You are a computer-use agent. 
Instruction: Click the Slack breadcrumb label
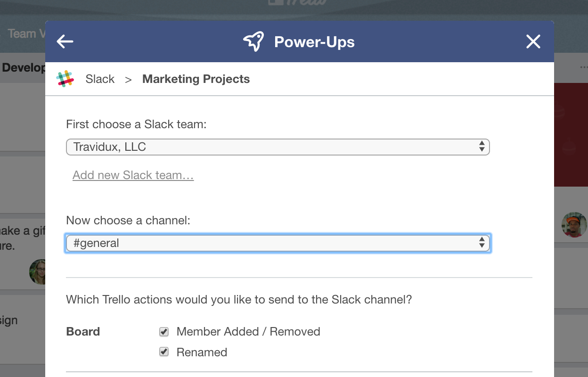100,79
